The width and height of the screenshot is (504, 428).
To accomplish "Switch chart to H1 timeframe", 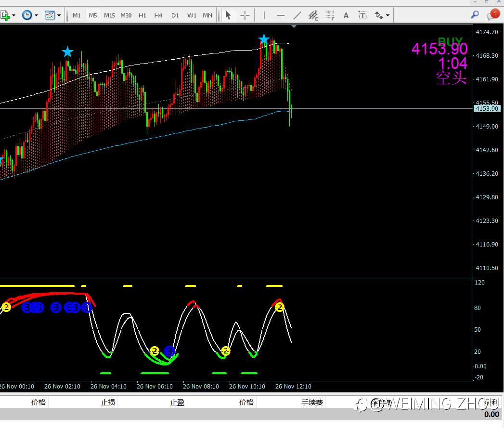I will 142,15.
